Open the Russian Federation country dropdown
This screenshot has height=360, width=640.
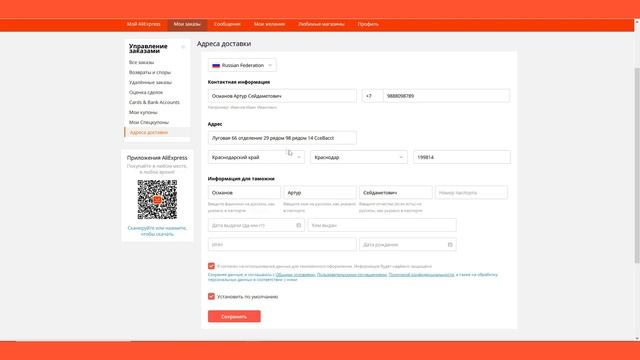(x=242, y=65)
